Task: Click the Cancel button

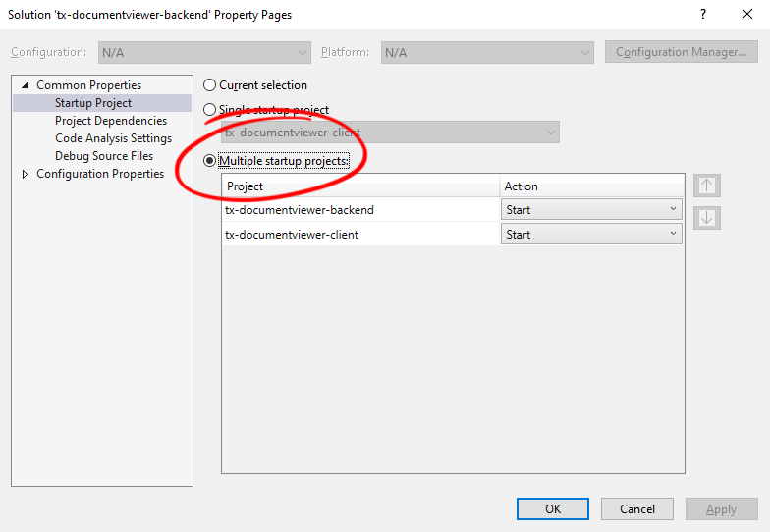Action: (x=636, y=508)
